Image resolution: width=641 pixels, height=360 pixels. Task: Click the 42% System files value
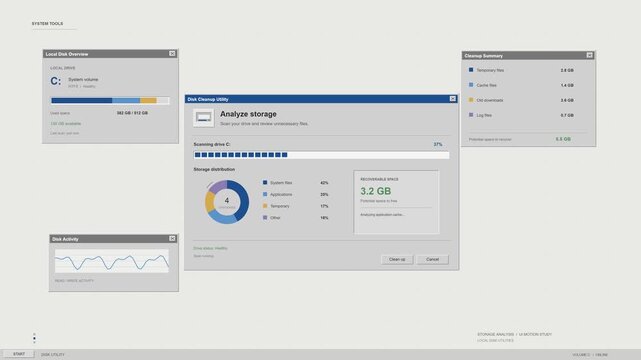pos(324,183)
